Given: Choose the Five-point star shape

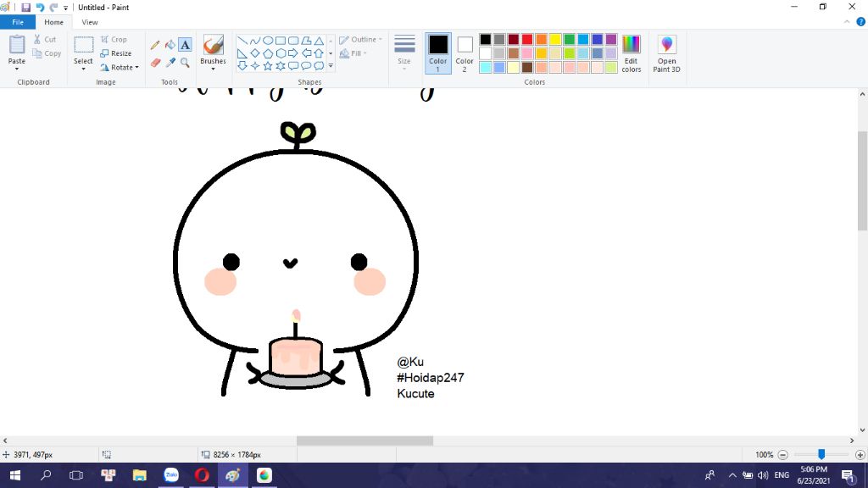Looking at the screenshot, I should pos(267,66).
